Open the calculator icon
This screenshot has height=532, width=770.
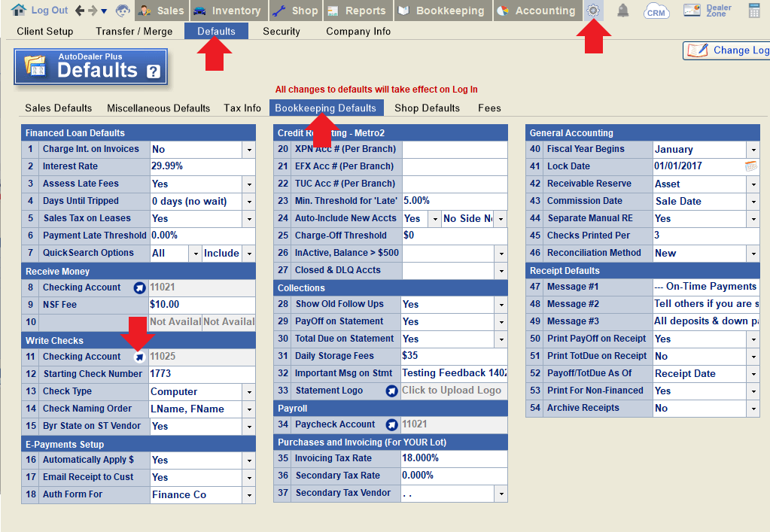tap(754, 11)
